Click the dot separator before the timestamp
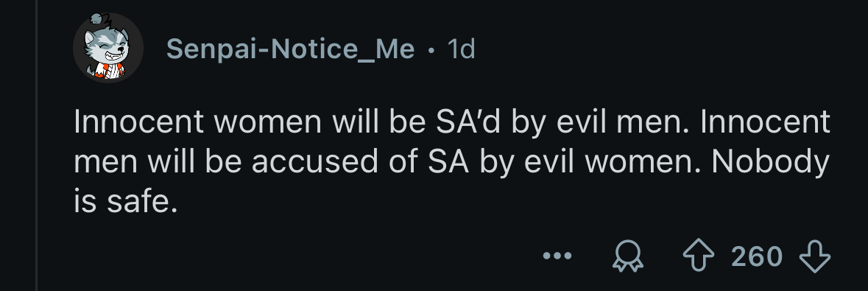Screen dimensions: 868x291 tap(431, 52)
